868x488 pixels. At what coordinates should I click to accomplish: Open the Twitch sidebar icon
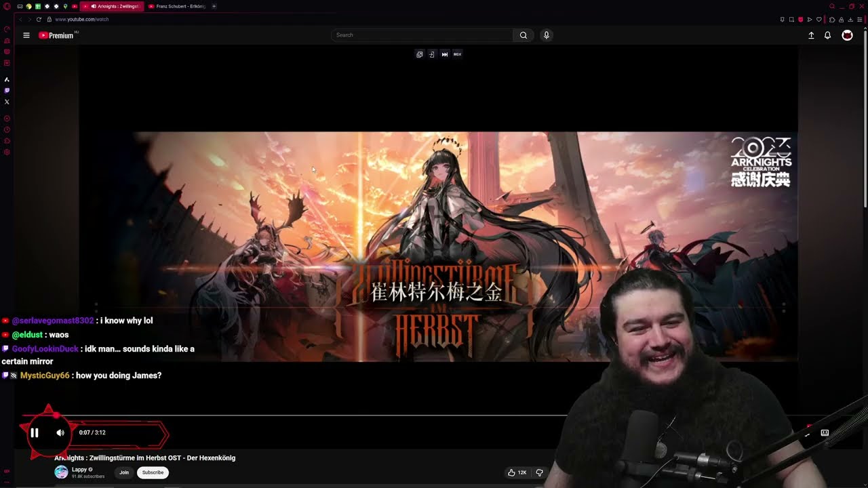pyautogui.click(x=7, y=90)
